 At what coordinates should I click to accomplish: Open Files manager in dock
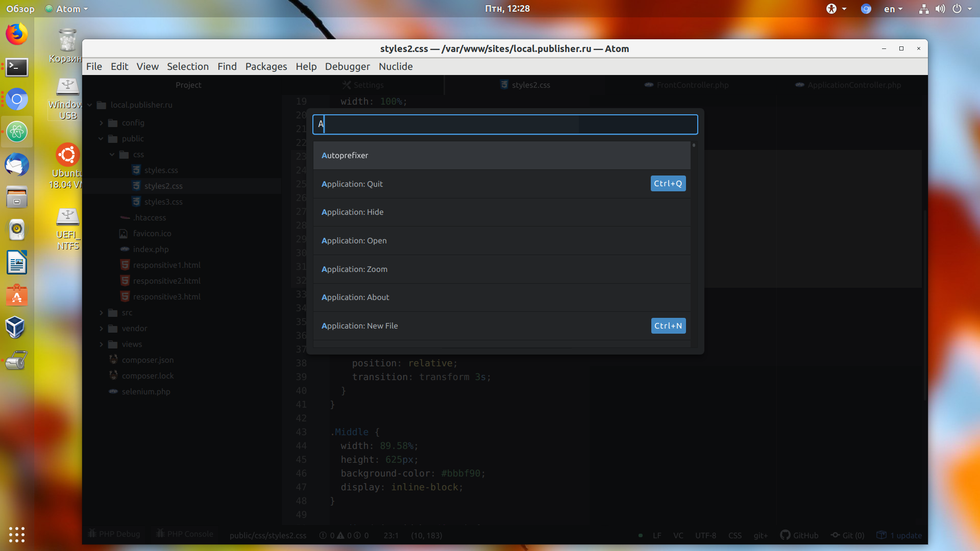coord(17,197)
